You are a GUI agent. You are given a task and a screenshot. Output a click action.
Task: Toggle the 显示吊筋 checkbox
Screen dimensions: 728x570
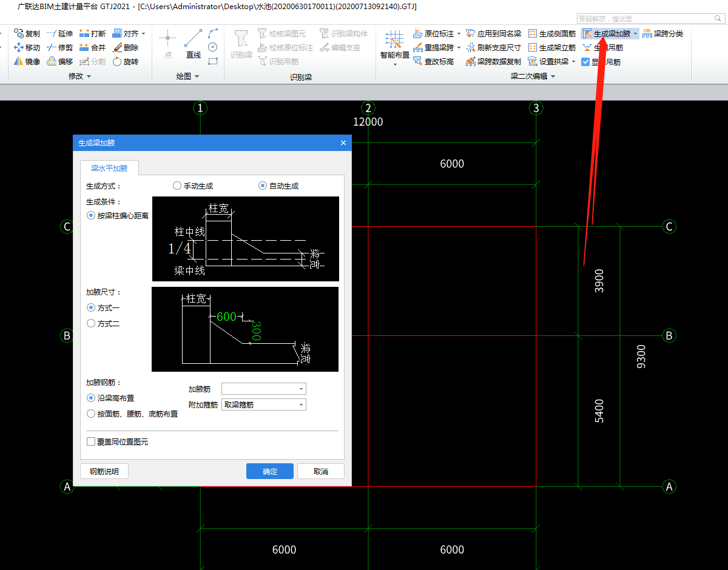585,62
